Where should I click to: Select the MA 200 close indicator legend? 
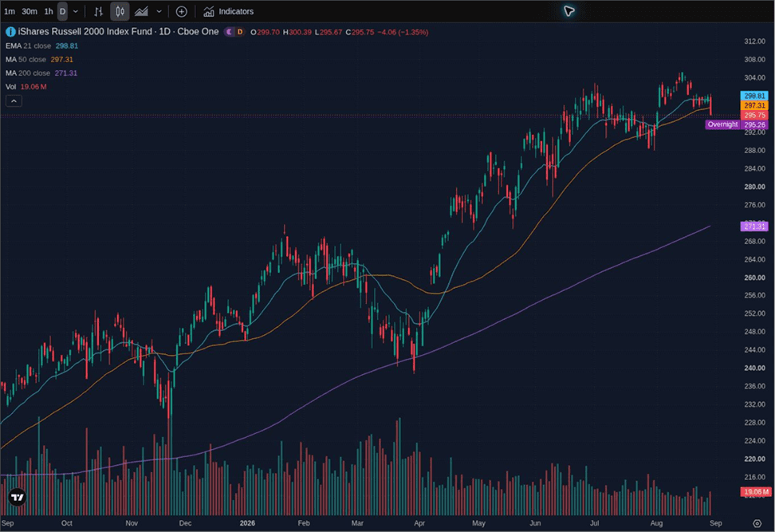41,73
